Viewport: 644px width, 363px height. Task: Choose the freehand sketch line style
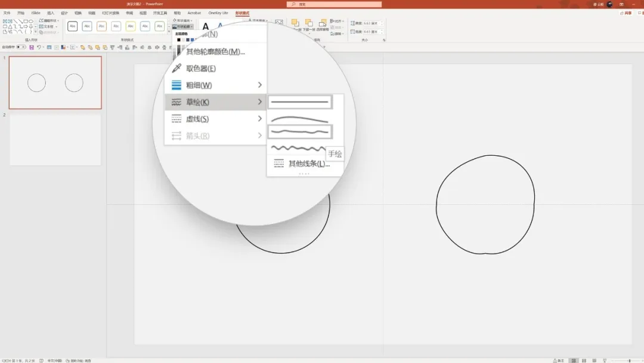[300, 132]
